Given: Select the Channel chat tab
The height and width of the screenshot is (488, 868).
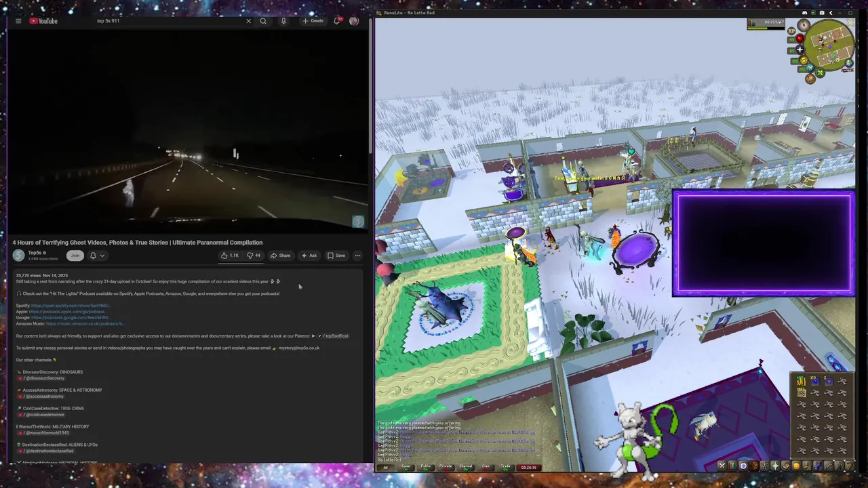Looking at the screenshot, I should pos(465,467).
